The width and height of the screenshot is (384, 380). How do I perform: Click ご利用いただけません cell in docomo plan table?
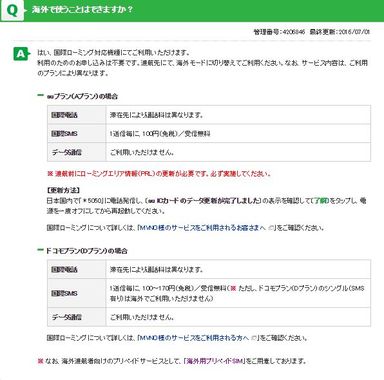tap(238, 317)
